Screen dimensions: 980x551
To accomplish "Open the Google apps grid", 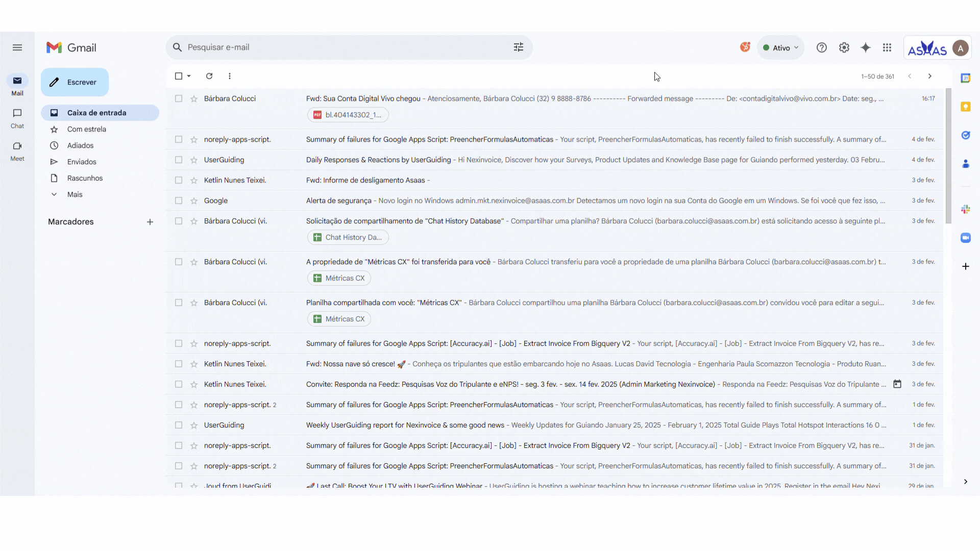I will pyautogui.click(x=887, y=47).
